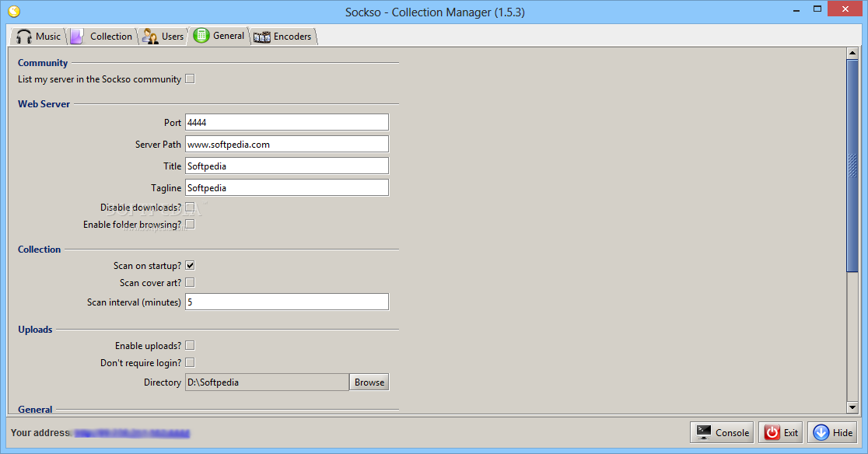Open the Collection tab
Viewport: 868px width, 454px height.
(103, 37)
